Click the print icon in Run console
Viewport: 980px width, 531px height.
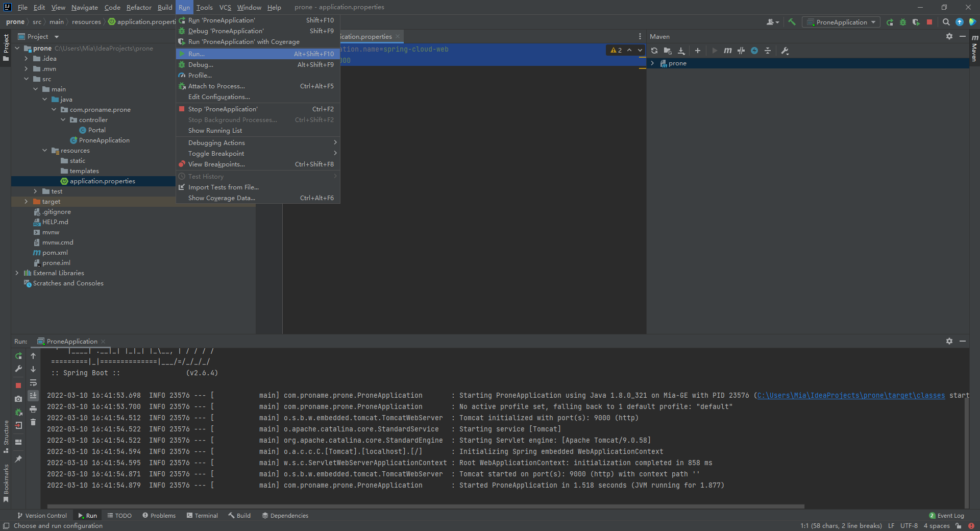(x=33, y=409)
